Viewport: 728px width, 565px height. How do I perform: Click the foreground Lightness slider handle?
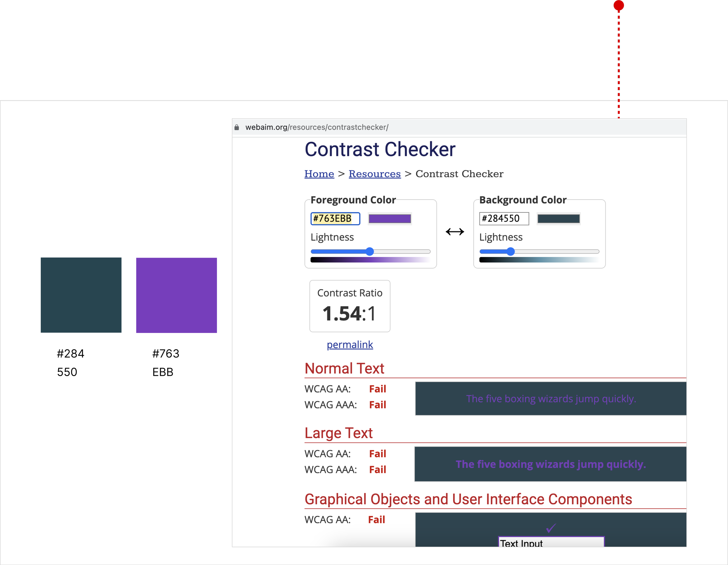tap(369, 251)
